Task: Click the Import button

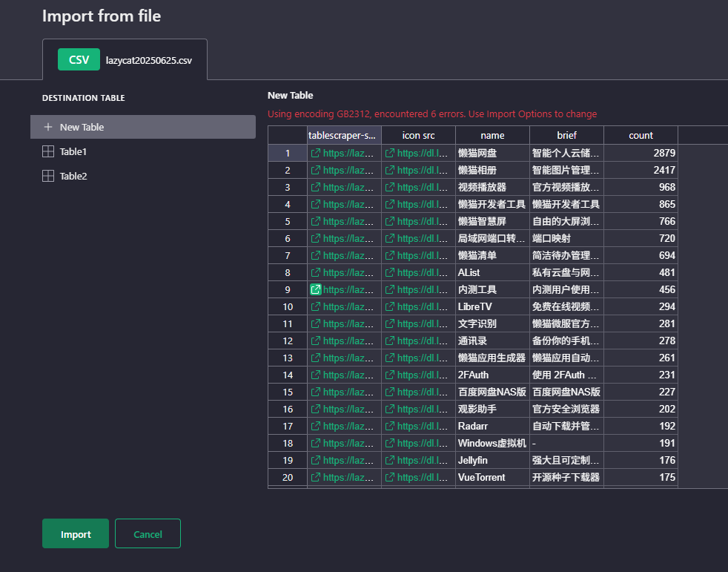Action: click(x=76, y=533)
